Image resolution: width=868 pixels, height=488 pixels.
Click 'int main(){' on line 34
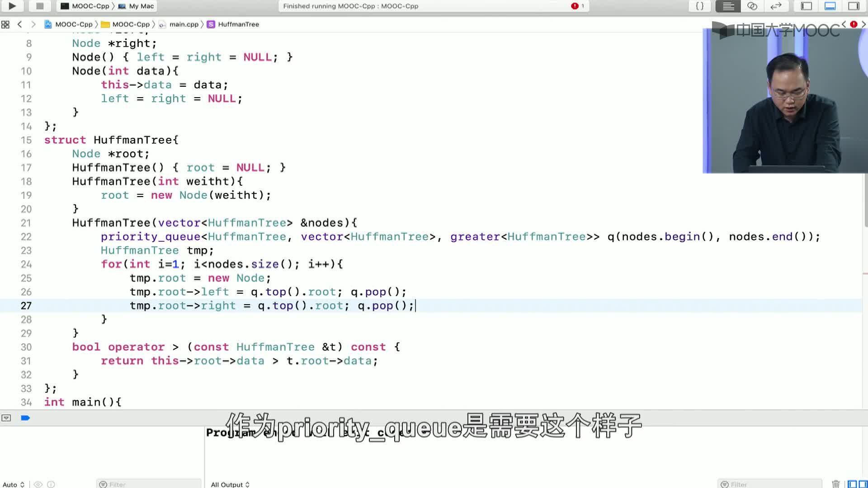click(83, 402)
